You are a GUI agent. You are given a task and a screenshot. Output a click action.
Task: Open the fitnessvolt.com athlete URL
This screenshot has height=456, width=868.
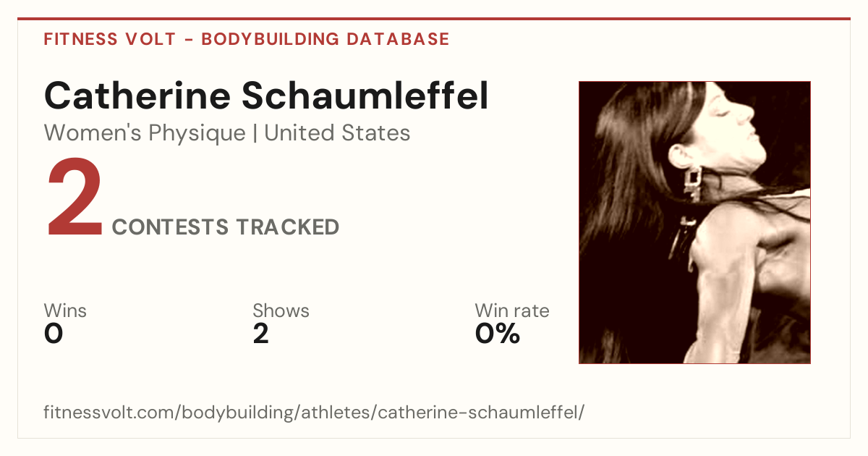point(314,413)
